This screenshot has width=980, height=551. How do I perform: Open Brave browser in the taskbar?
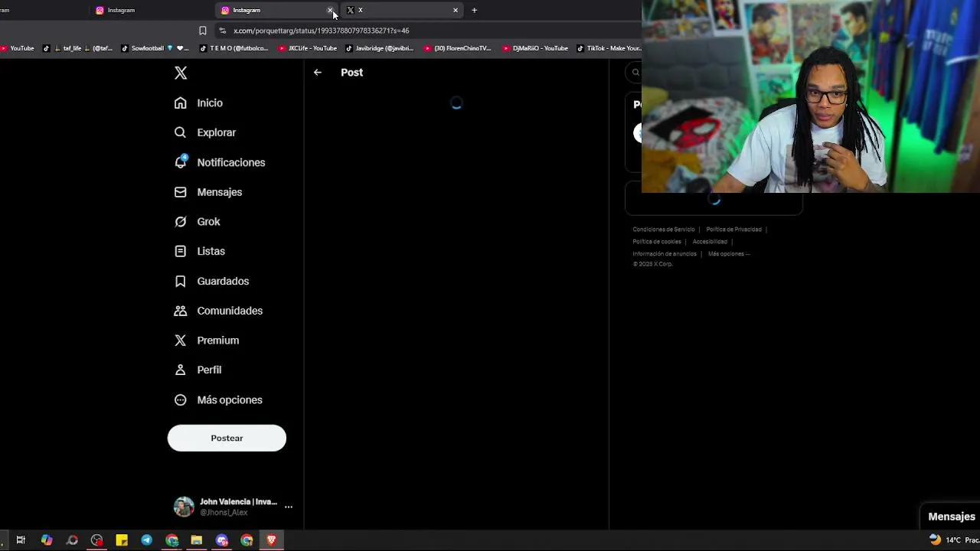point(271,540)
